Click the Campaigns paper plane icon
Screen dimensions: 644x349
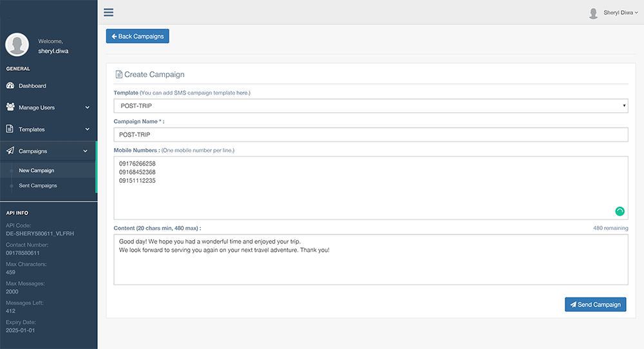(10, 150)
